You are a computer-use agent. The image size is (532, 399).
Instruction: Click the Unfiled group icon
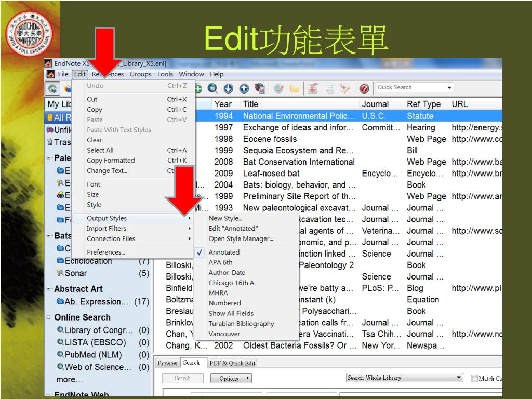pyautogui.click(x=50, y=129)
